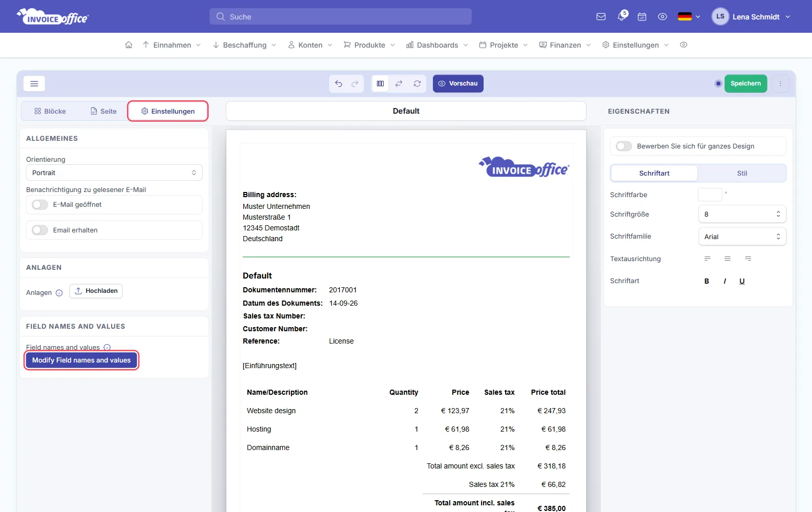Open the mail envelope icon in header

click(x=601, y=17)
